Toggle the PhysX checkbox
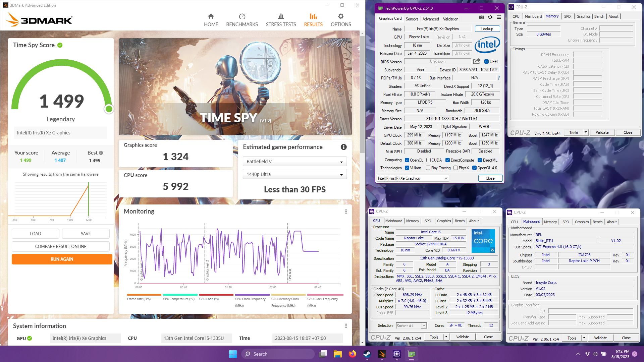 point(455,168)
